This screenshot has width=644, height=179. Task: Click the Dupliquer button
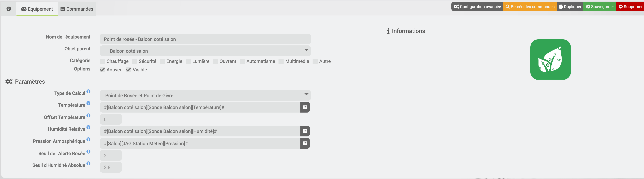tap(570, 7)
